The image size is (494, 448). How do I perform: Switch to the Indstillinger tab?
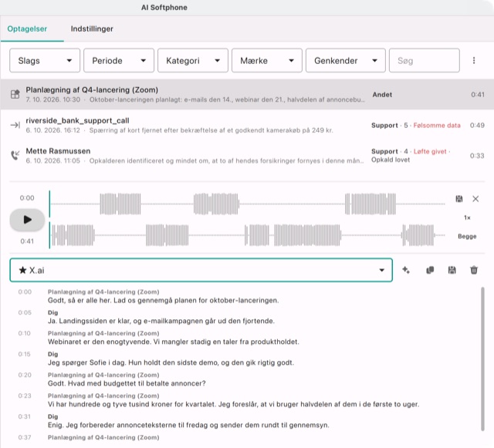tap(92, 29)
